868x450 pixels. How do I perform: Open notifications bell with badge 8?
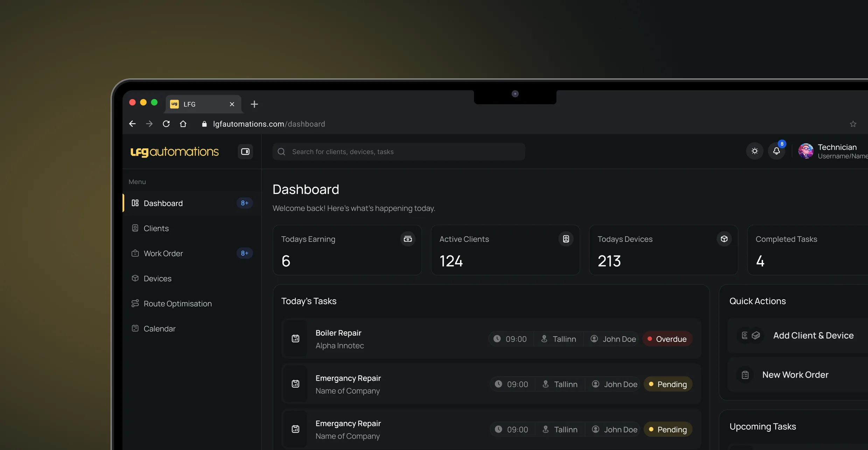[776, 151]
